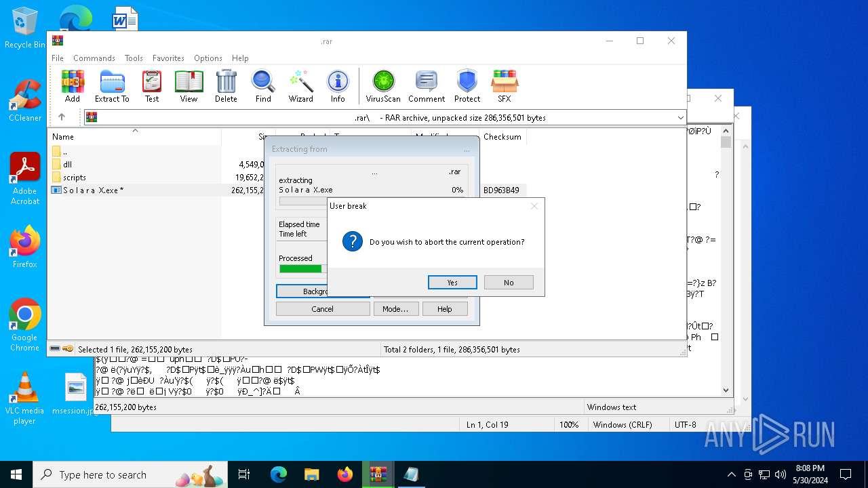Click the Windows (CRLF) status in Notepad
The image size is (868, 488).
coord(623,425)
